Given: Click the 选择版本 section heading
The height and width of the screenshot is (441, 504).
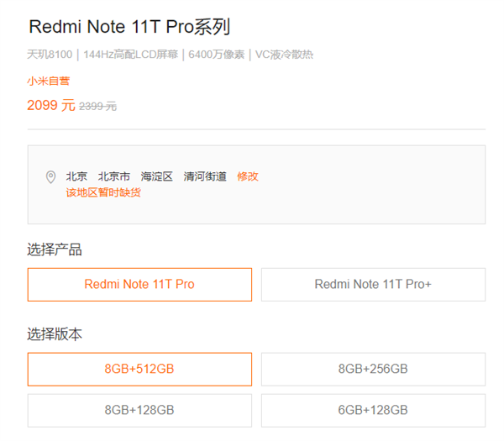Looking at the screenshot, I should pos(55,334).
